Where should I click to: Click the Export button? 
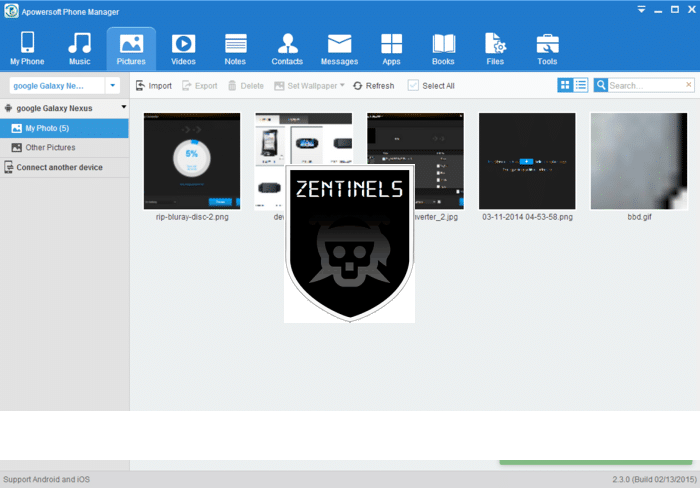click(x=200, y=86)
